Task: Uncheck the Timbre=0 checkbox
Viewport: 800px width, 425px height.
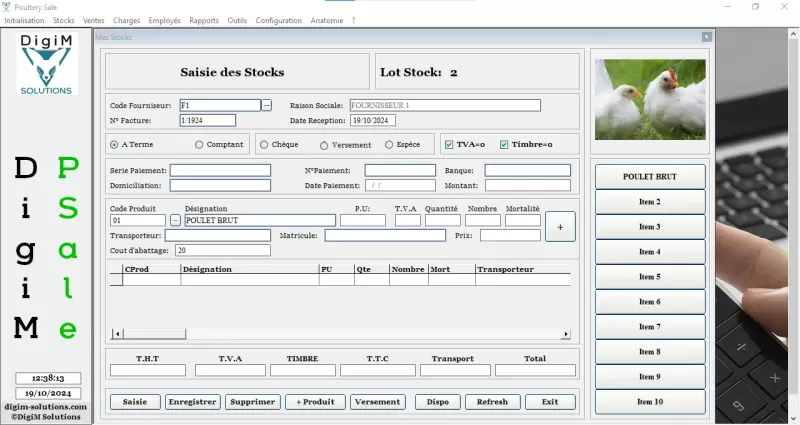Action: tap(504, 144)
